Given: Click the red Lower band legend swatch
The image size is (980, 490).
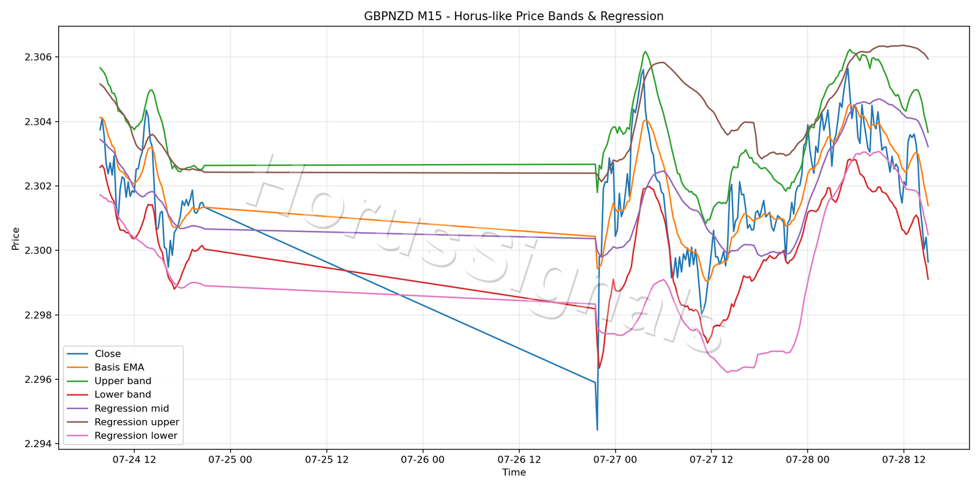Looking at the screenshot, I should 78,395.
